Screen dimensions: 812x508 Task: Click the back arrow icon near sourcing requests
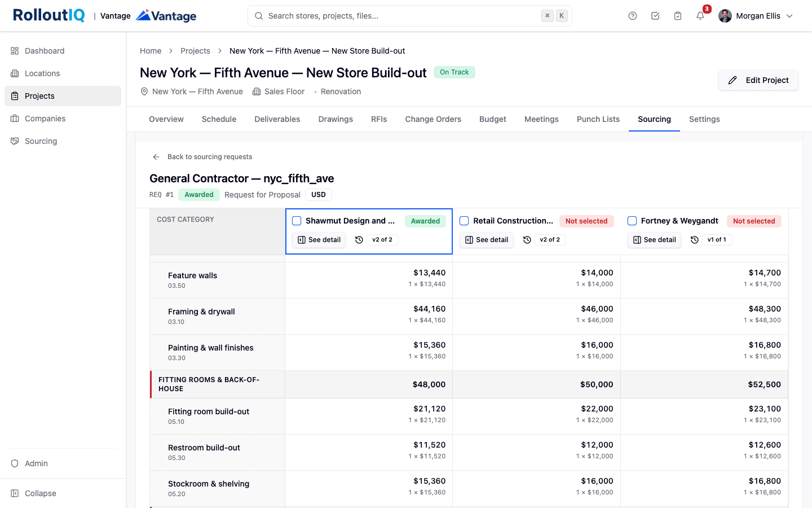point(156,157)
